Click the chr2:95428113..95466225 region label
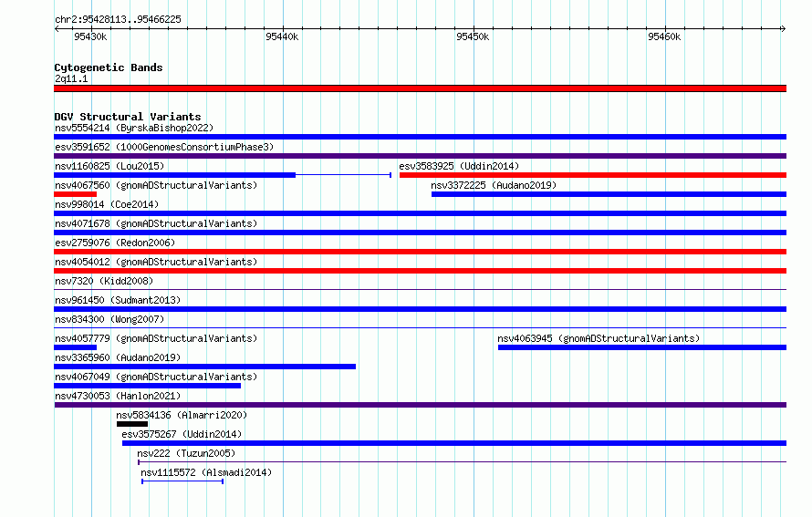The height and width of the screenshot is (517, 812). (x=118, y=19)
